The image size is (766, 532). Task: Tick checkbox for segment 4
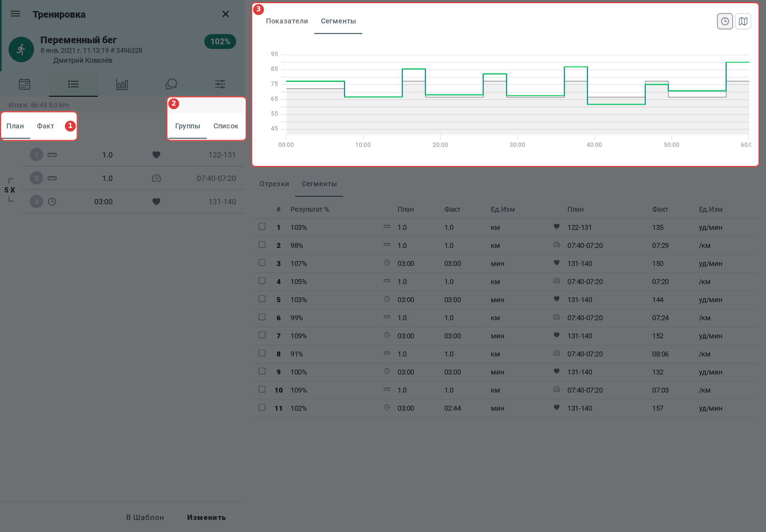(262, 281)
